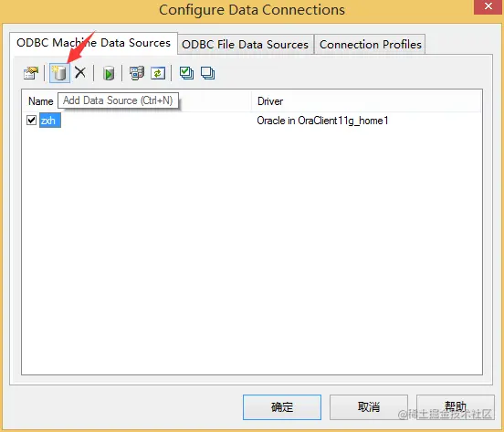Open the data source Properties icon
The image size is (504, 432).
point(31,73)
